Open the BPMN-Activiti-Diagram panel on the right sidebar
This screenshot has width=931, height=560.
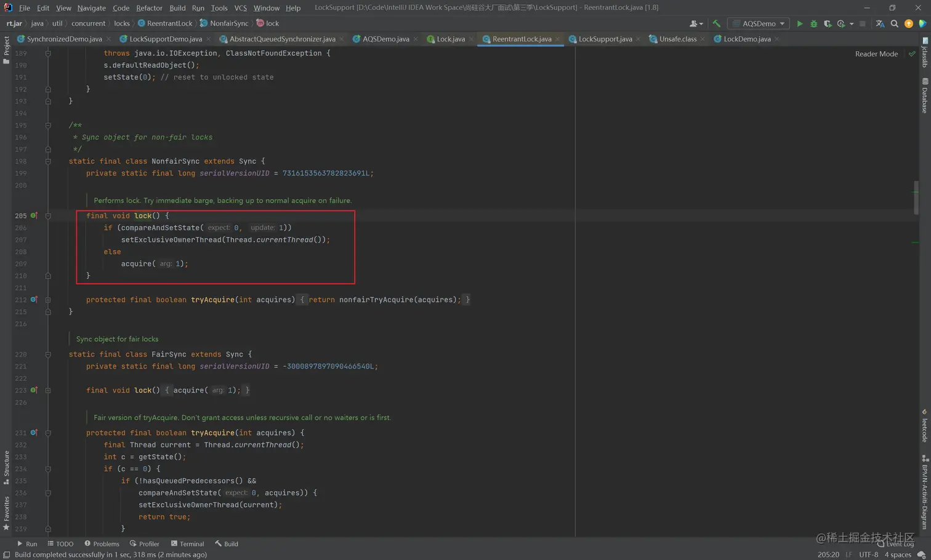pos(925,492)
